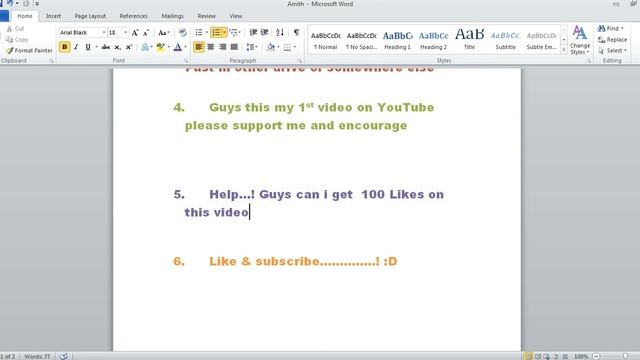Toggle Center alignment
640x360 pixels.
tap(211, 47)
